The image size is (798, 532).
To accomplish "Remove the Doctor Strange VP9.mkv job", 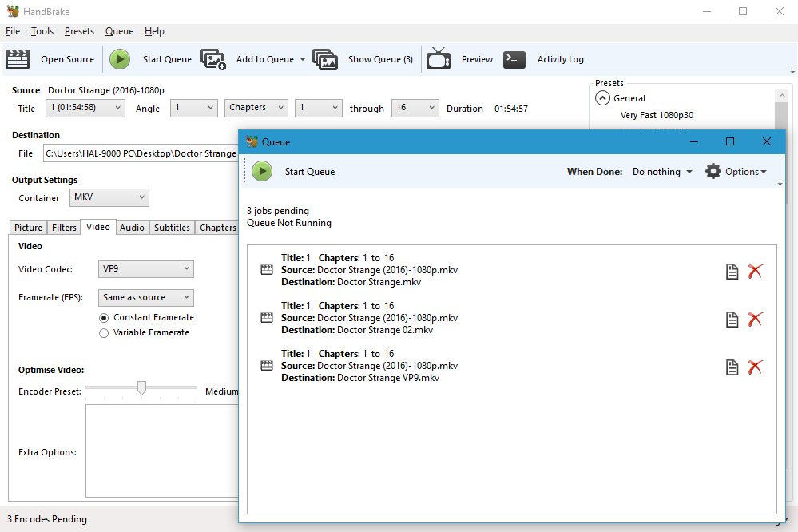I will 755,367.
